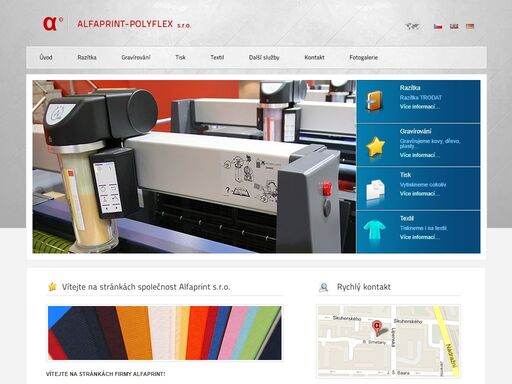Click the Razítka heading in blue panel

click(x=410, y=88)
